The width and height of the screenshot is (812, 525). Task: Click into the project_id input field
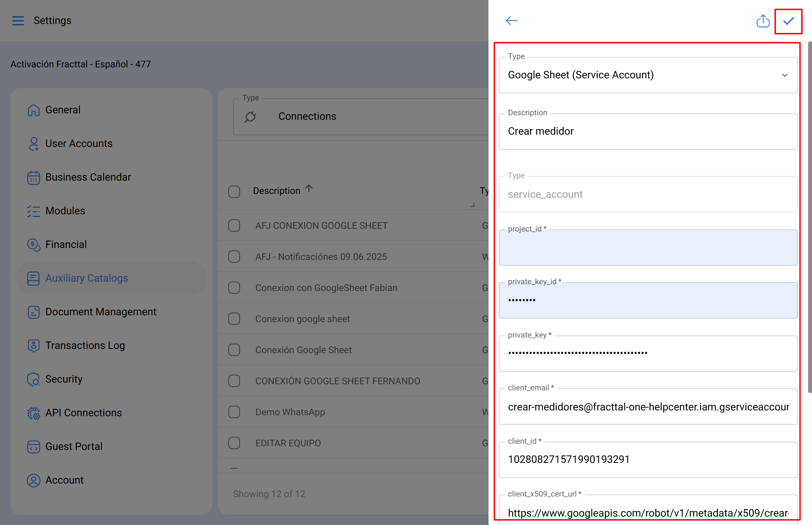(x=648, y=248)
